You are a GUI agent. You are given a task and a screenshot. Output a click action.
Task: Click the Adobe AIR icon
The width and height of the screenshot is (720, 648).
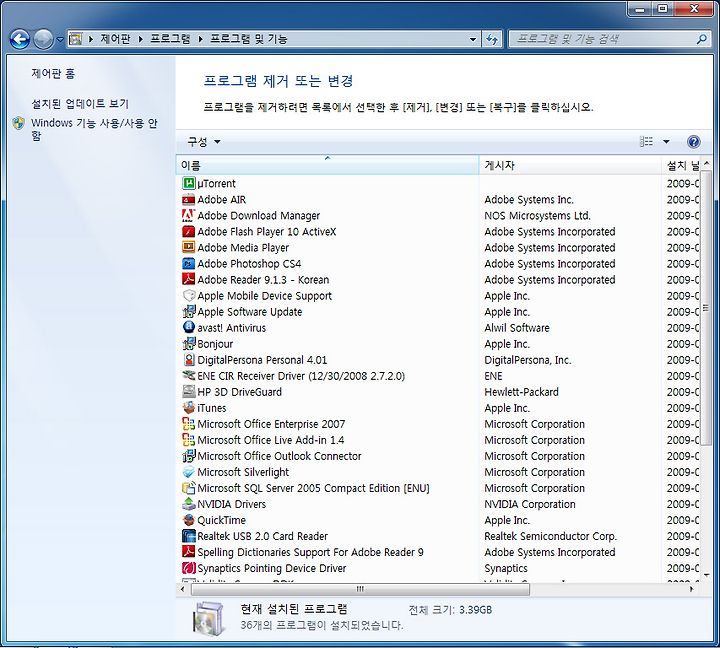tap(189, 199)
